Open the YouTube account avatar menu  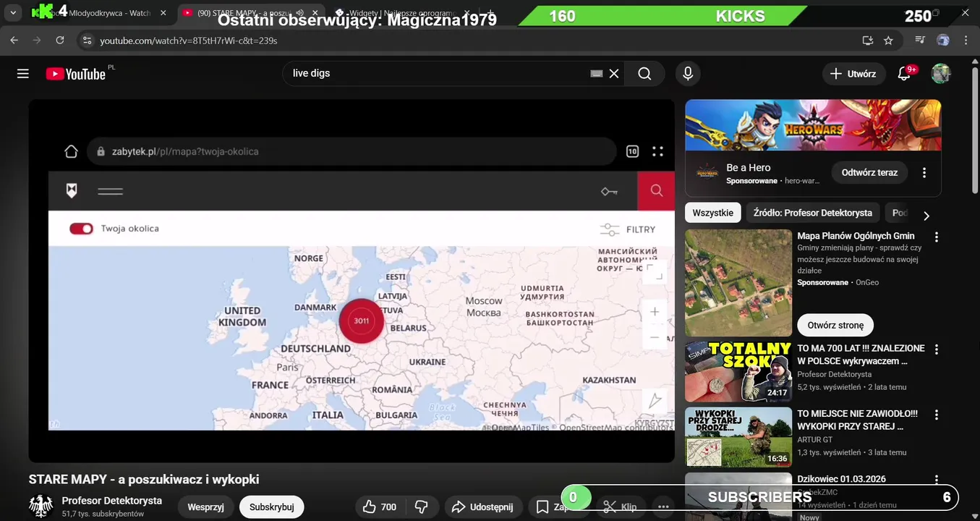point(940,74)
